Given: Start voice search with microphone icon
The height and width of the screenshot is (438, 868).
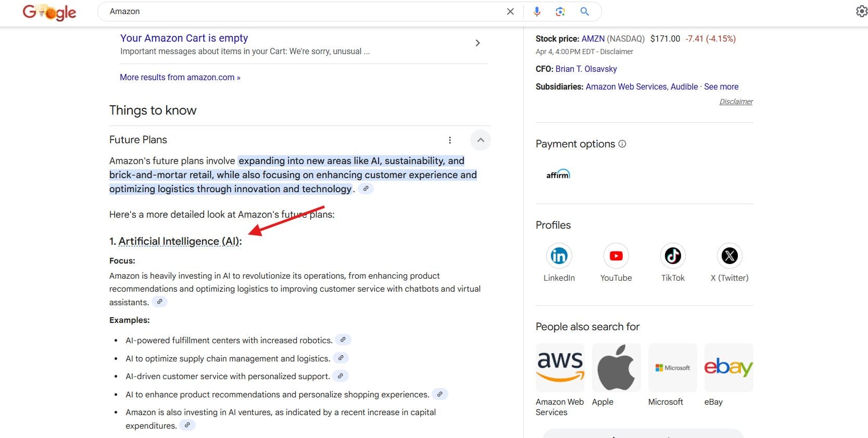Looking at the screenshot, I should click(537, 11).
